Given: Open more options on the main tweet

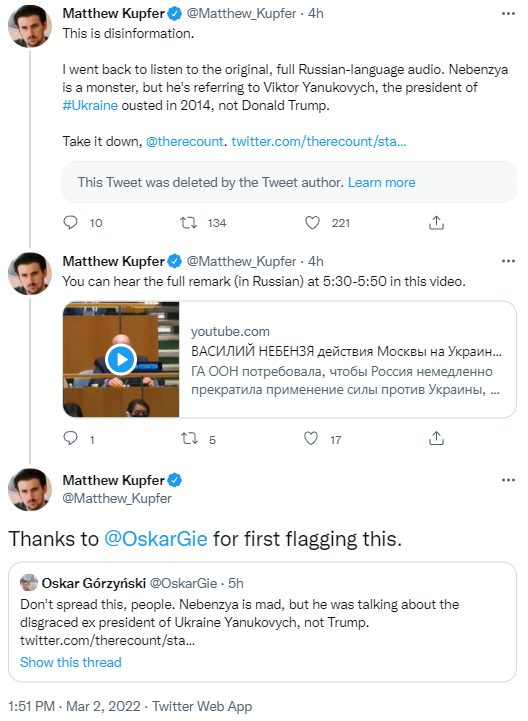Looking at the screenshot, I should pyautogui.click(x=508, y=480).
